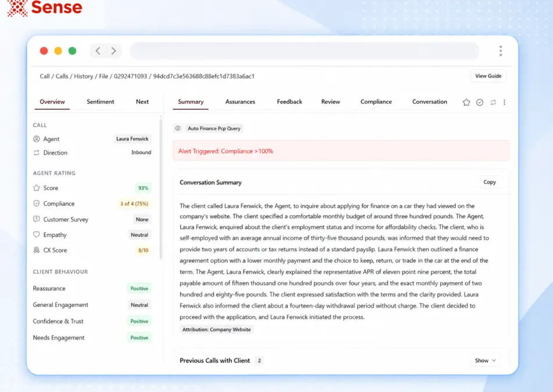553x392 pixels.
Task: Click info icon next to Auto Finance Pcp Query
Action: click(178, 129)
